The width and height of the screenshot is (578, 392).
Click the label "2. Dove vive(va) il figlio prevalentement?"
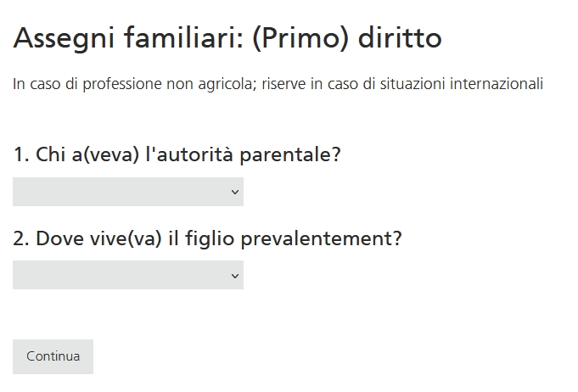207,238
